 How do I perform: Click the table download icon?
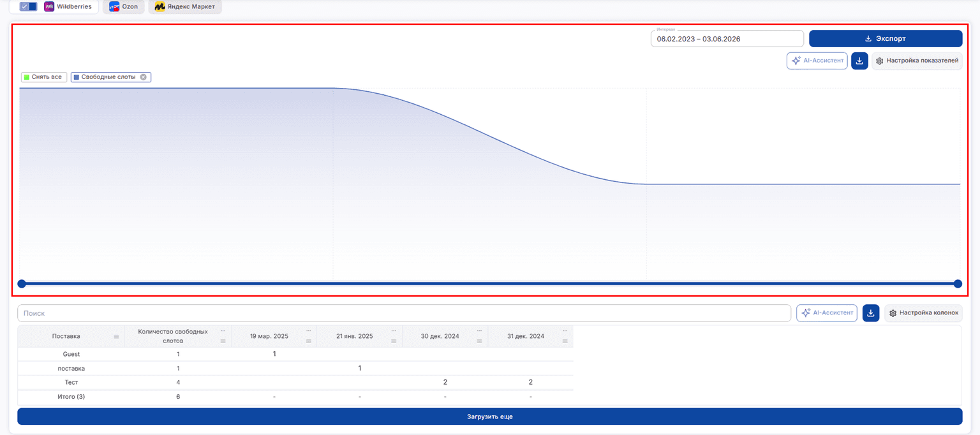click(x=871, y=313)
